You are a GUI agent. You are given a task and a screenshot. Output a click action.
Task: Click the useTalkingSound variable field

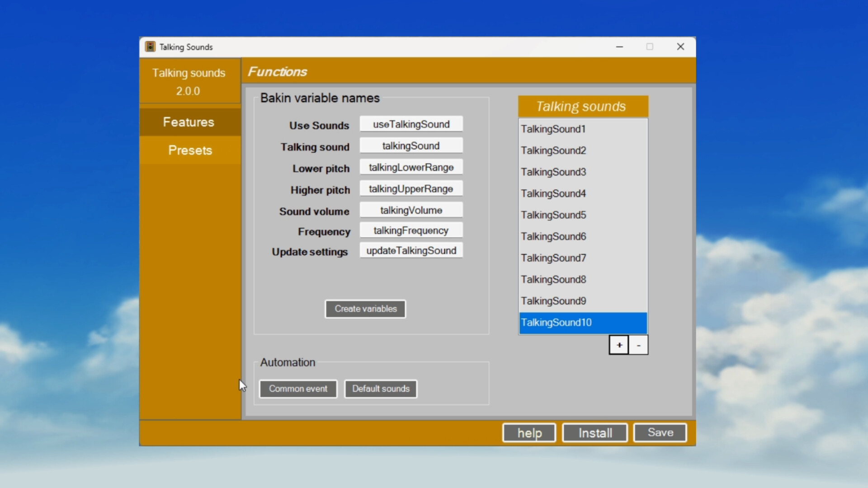411,124
